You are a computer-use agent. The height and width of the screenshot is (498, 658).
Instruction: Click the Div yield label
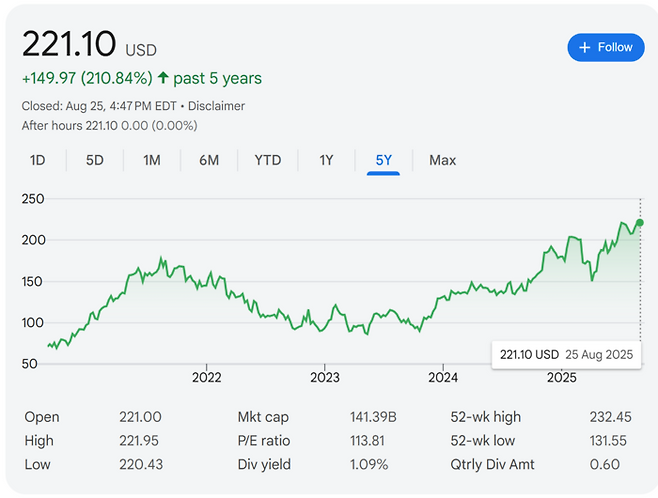[264, 464]
